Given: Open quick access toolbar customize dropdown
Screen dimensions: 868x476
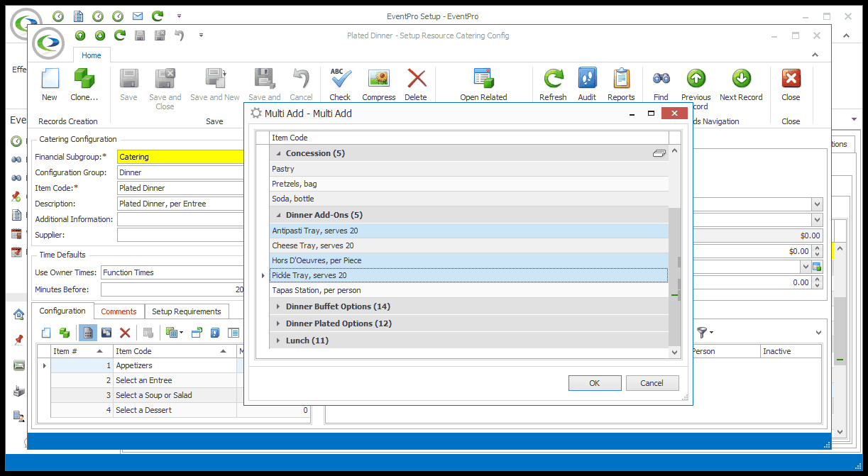Looking at the screenshot, I should click(202, 35).
